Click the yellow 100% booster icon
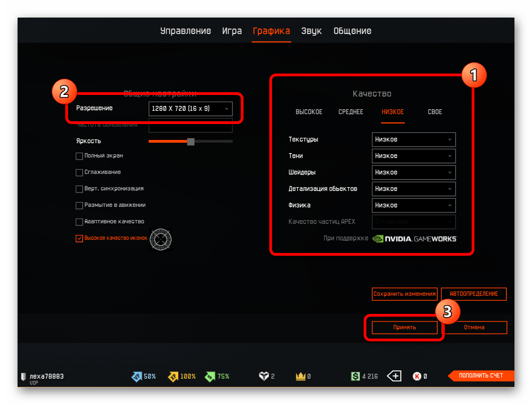The height and width of the screenshot is (405, 532). (172, 376)
